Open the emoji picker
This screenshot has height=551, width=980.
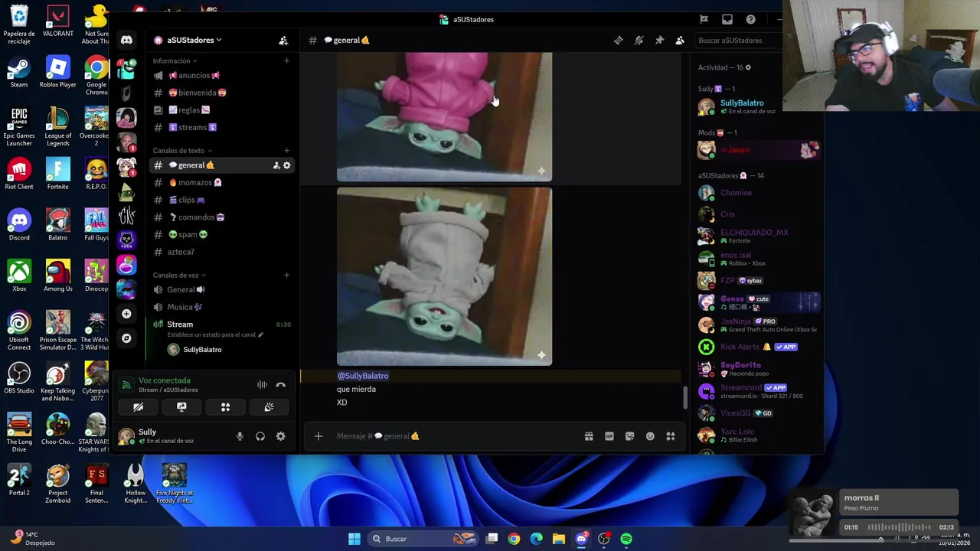point(650,436)
